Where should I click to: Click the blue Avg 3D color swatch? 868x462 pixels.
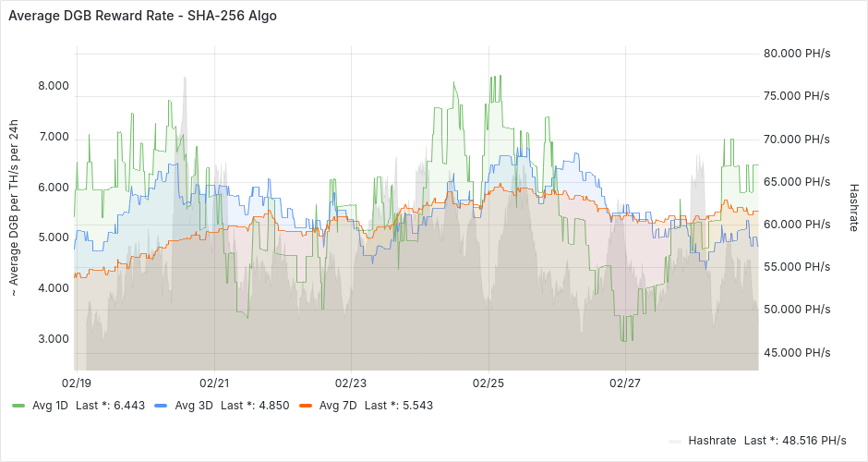161,406
